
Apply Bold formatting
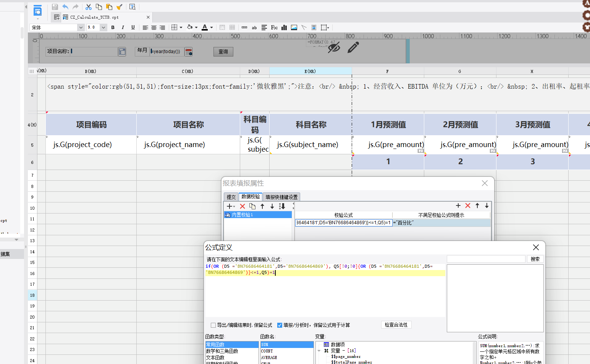click(113, 28)
